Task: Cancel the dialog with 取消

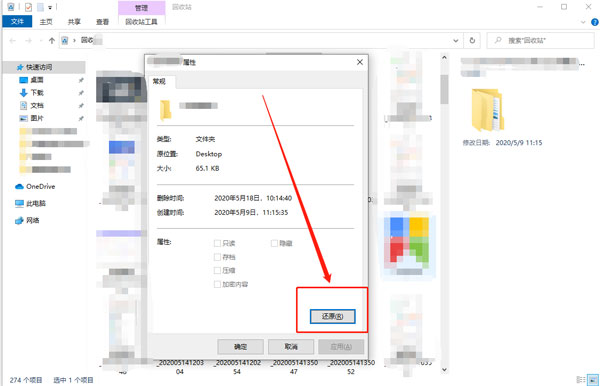Action: pos(291,347)
